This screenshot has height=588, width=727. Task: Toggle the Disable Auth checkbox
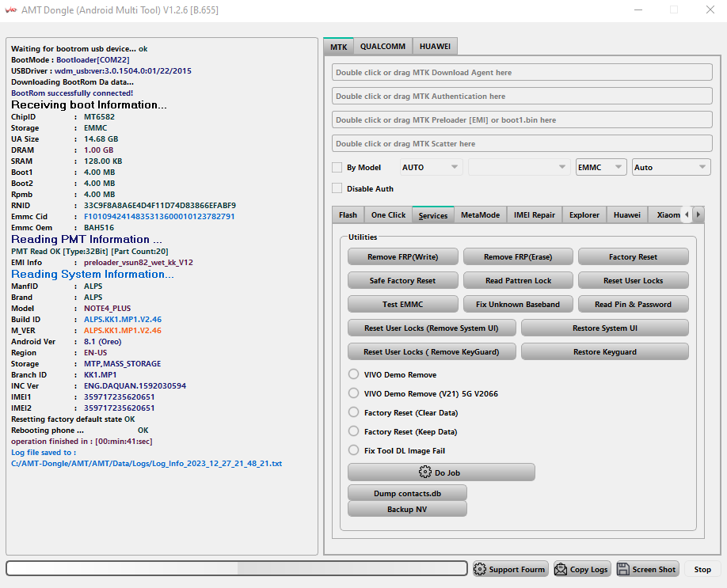(x=337, y=188)
